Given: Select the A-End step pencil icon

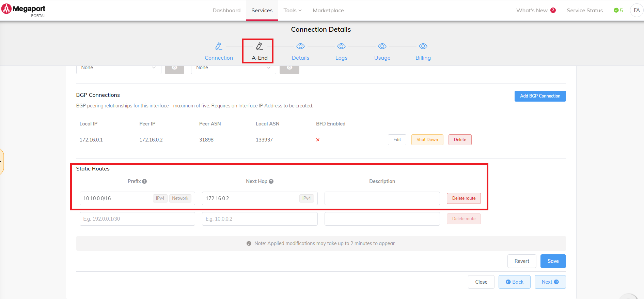Looking at the screenshot, I should tap(260, 46).
